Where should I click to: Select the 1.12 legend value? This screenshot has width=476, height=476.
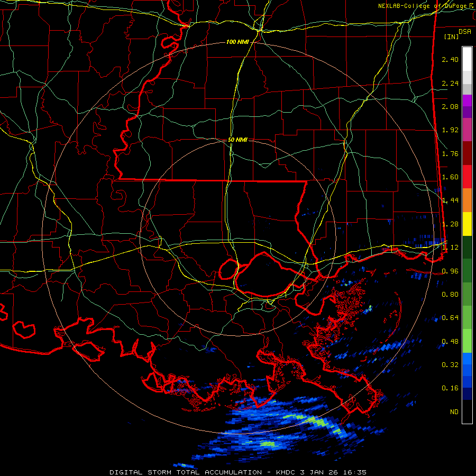pyautogui.click(x=450, y=248)
